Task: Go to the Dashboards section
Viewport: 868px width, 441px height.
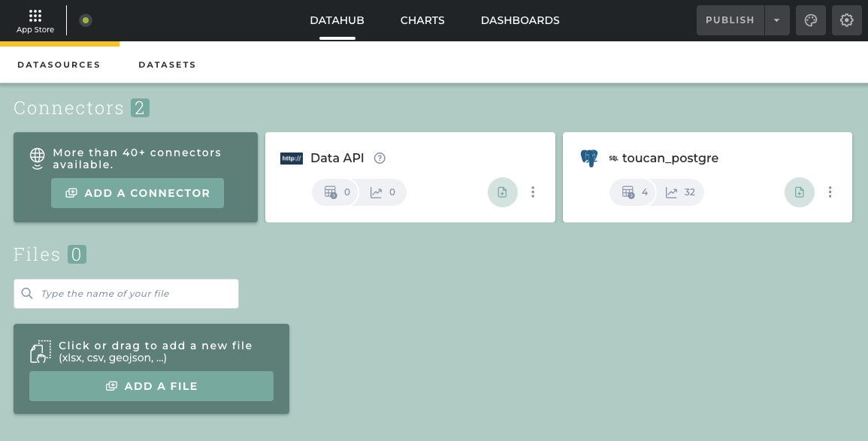Action: click(x=520, y=20)
